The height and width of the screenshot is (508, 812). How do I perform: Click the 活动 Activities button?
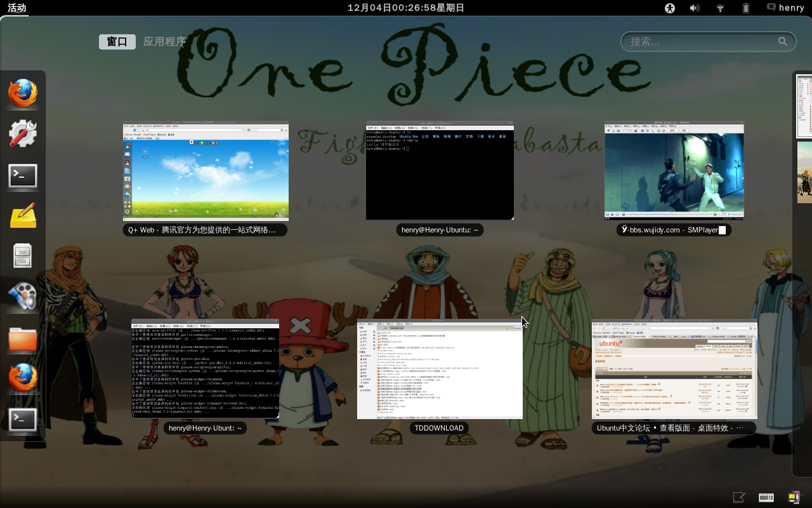tap(17, 8)
